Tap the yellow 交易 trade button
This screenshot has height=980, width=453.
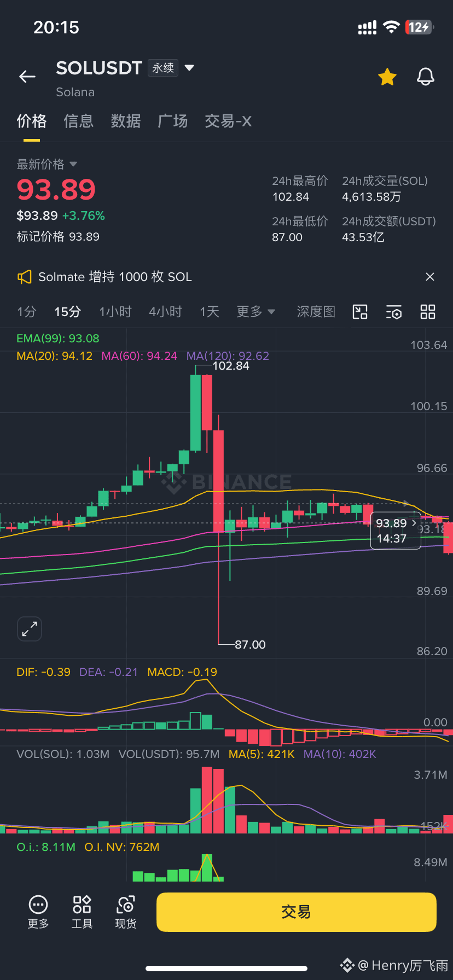tap(297, 912)
